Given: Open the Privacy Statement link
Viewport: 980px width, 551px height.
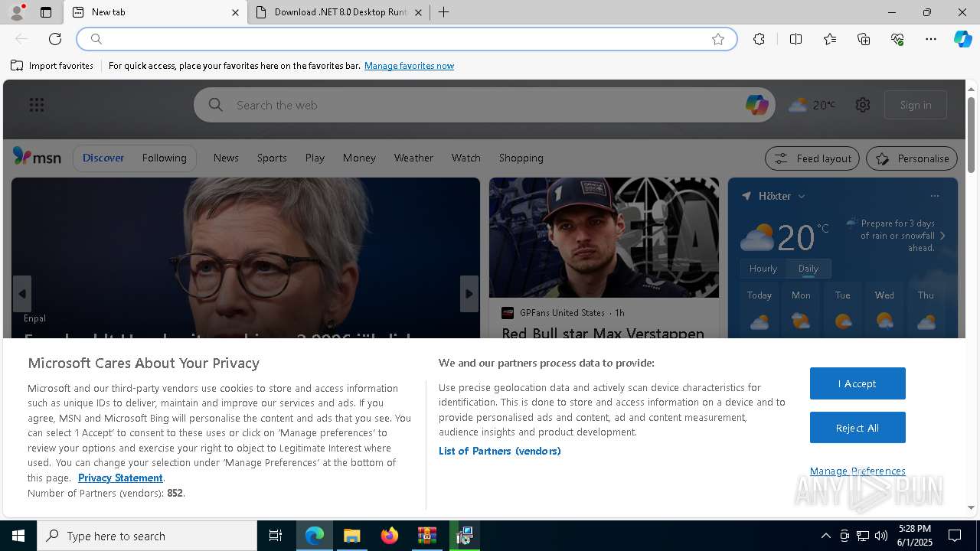Looking at the screenshot, I should [x=120, y=478].
